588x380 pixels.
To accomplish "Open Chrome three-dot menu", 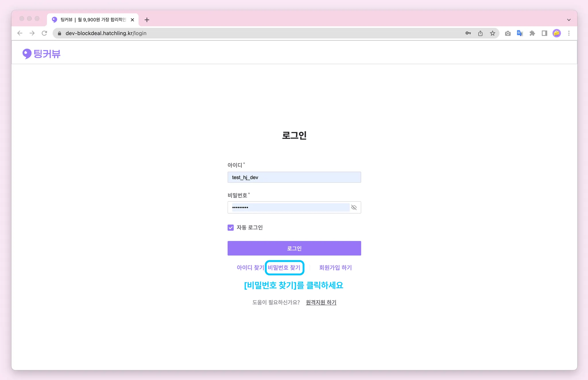I will (569, 33).
